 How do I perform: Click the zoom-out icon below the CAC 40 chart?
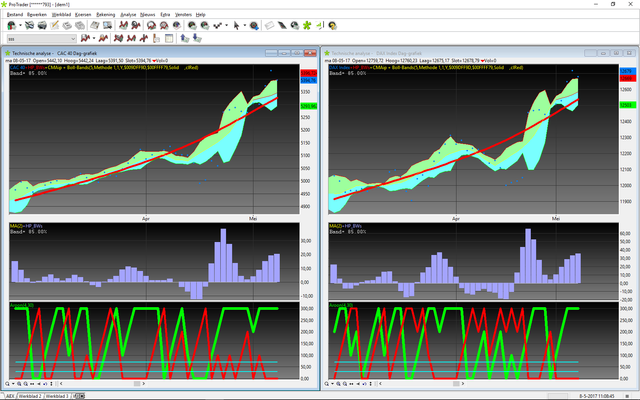(x=25, y=384)
